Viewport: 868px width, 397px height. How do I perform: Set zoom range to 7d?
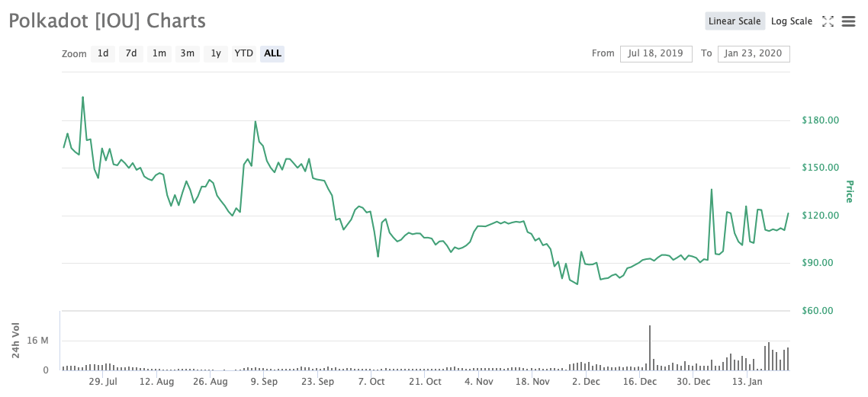131,53
